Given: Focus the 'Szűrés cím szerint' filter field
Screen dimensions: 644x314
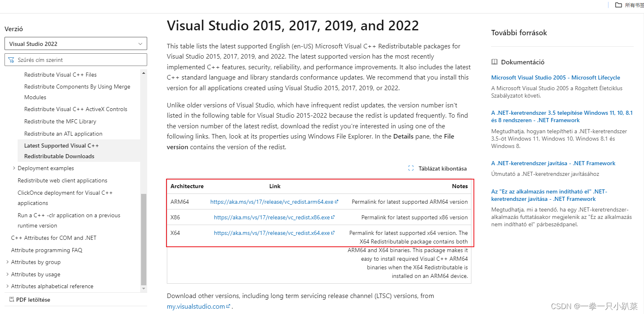Looking at the screenshot, I should (x=75, y=60).
